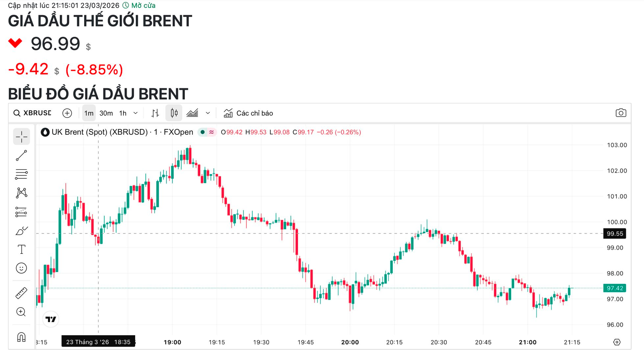This screenshot has height=353, width=644.
Task: Select the brush drawing tool
Action: 21,231
